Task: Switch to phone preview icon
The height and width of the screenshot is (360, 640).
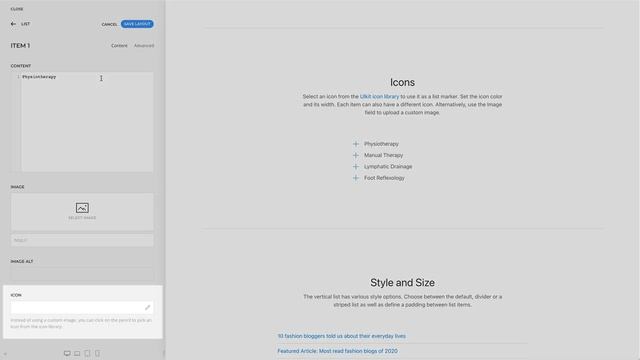Action: [x=97, y=353]
